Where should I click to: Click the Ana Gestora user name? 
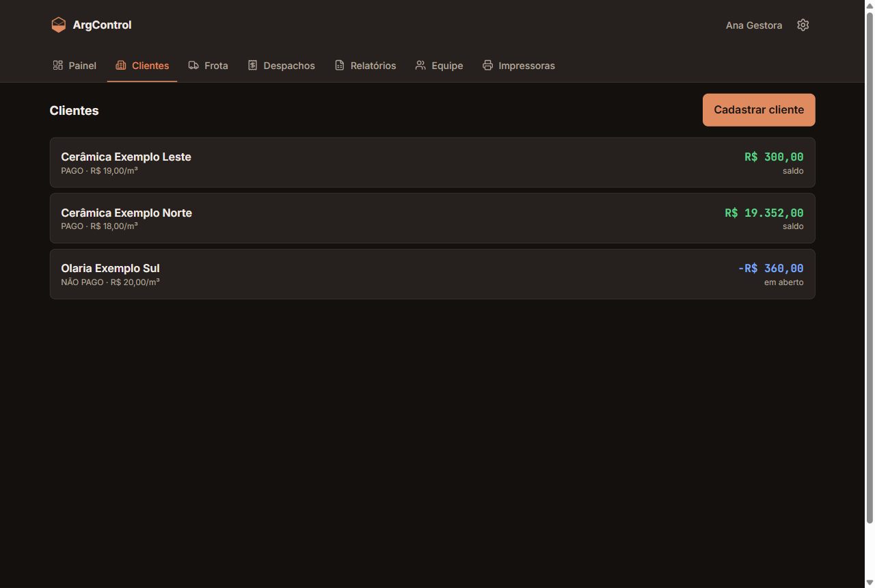coord(754,25)
